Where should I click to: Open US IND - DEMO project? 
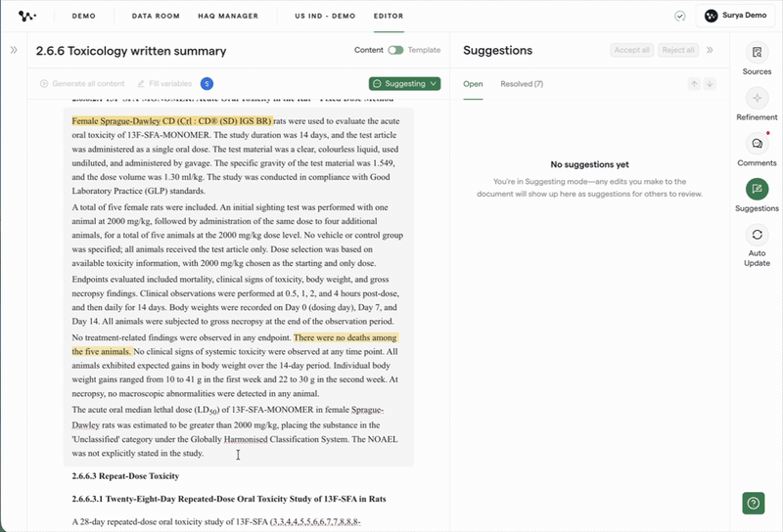click(x=325, y=16)
